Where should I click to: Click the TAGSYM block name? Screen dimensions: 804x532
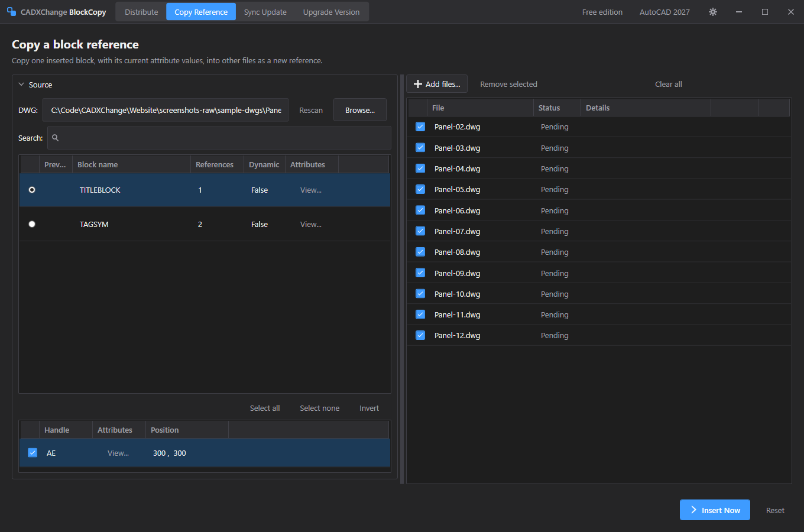(x=94, y=224)
